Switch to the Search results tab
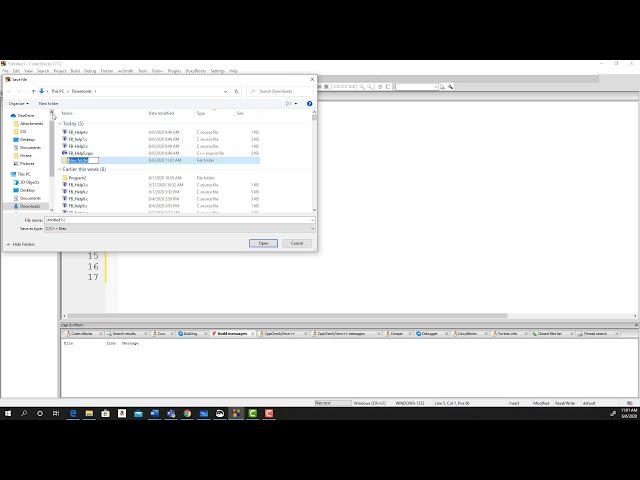The image size is (640, 480). [x=122, y=334]
